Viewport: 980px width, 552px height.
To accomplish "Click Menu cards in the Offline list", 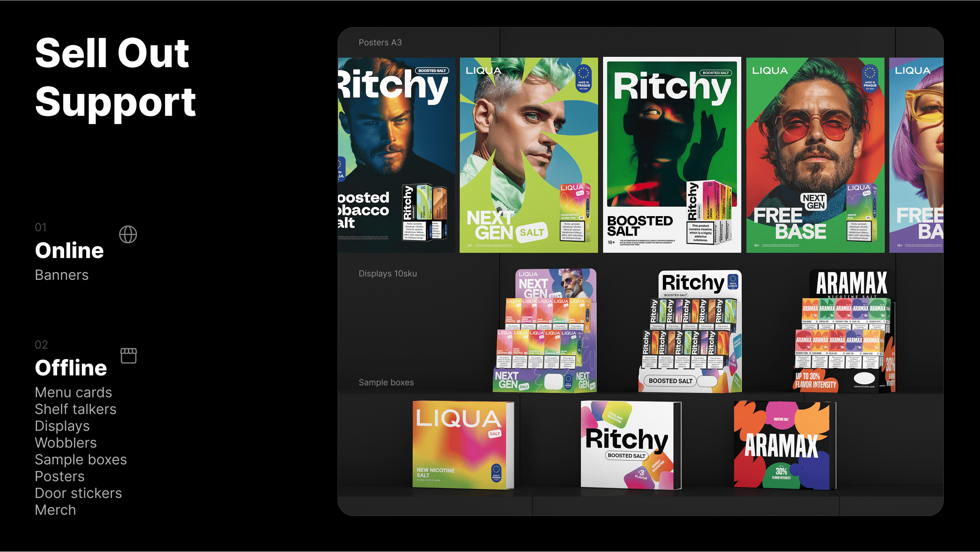I will (x=73, y=393).
